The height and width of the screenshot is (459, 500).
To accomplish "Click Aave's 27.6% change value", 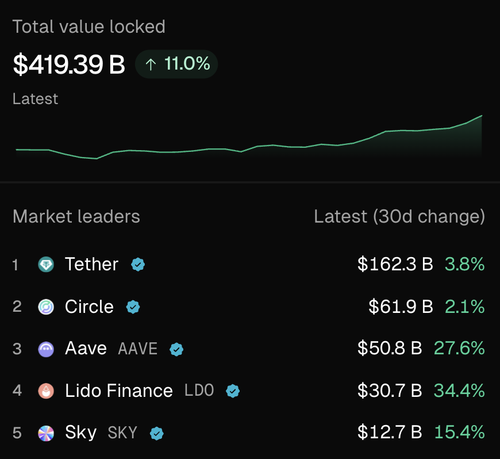I will click(x=459, y=348).
